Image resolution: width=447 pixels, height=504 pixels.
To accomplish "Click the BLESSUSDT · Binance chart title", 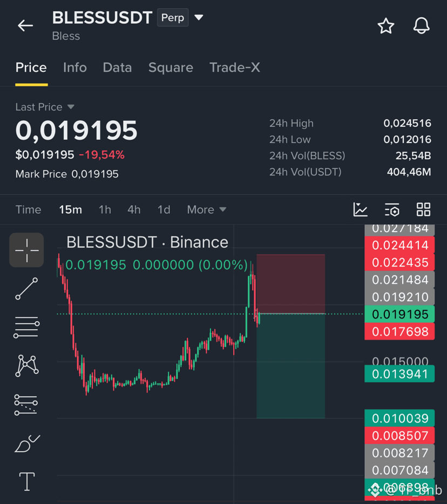I will pyautogui.click(x=147, y=242).
